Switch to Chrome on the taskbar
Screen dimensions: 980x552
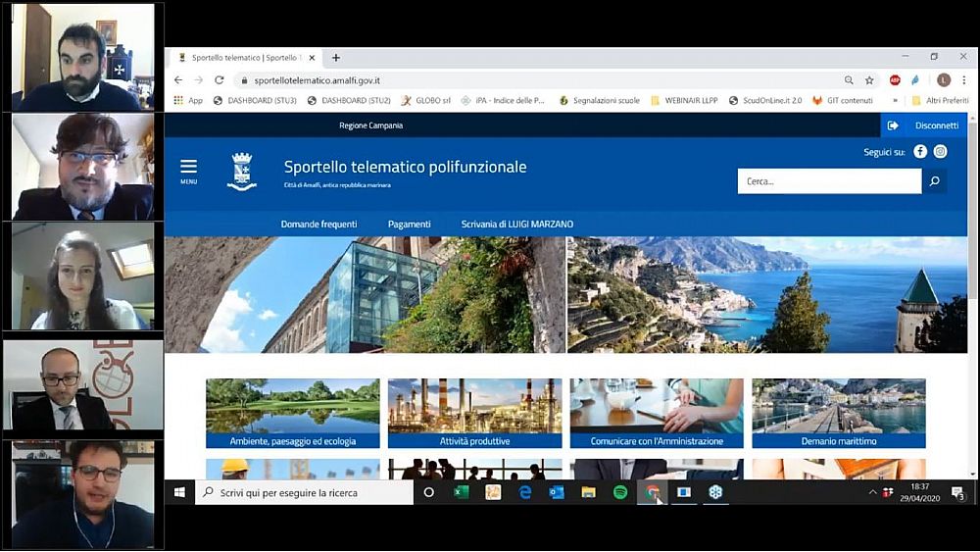pyautogui.click(x=652, y=492)
